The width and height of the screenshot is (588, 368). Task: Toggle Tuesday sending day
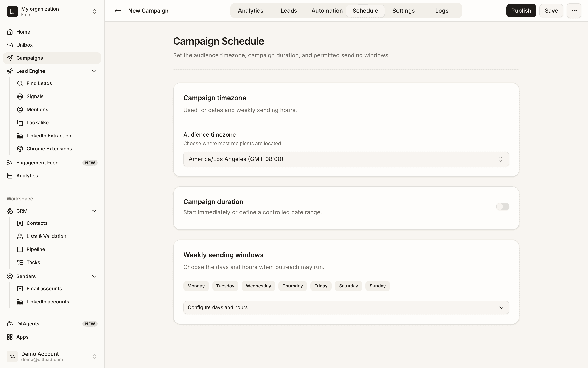[225, 286]
